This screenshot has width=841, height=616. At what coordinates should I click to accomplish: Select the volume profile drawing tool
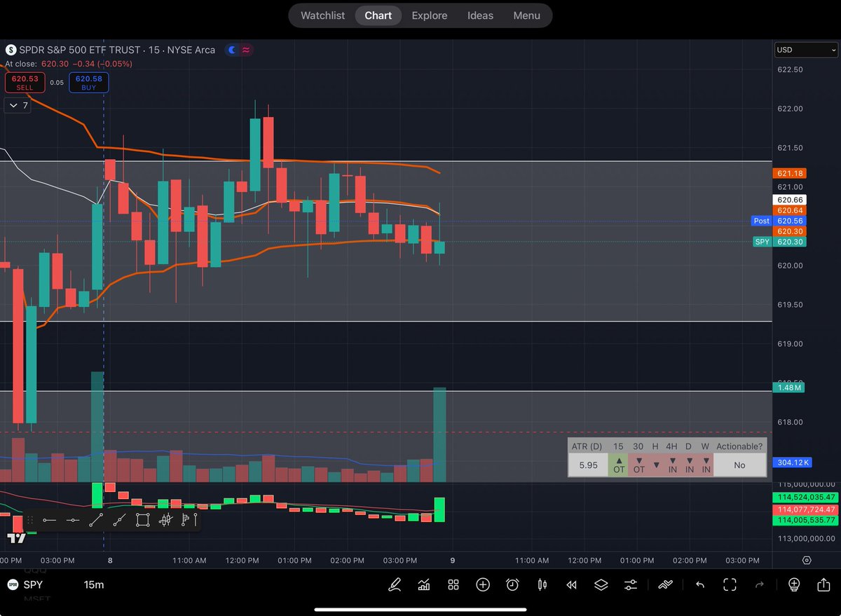pyautogui.click(x=186, y=520)
